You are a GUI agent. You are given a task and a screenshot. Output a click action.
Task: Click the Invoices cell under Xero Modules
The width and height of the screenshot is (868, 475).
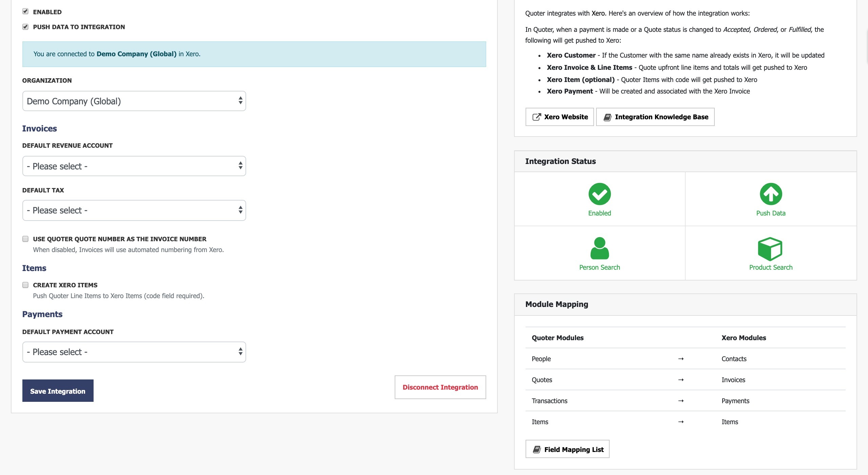point(733,380)
